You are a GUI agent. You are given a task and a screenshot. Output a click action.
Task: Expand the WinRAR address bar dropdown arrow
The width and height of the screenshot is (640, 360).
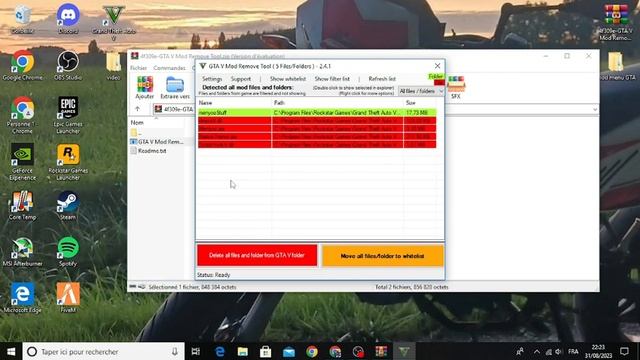tap(595, 109)
